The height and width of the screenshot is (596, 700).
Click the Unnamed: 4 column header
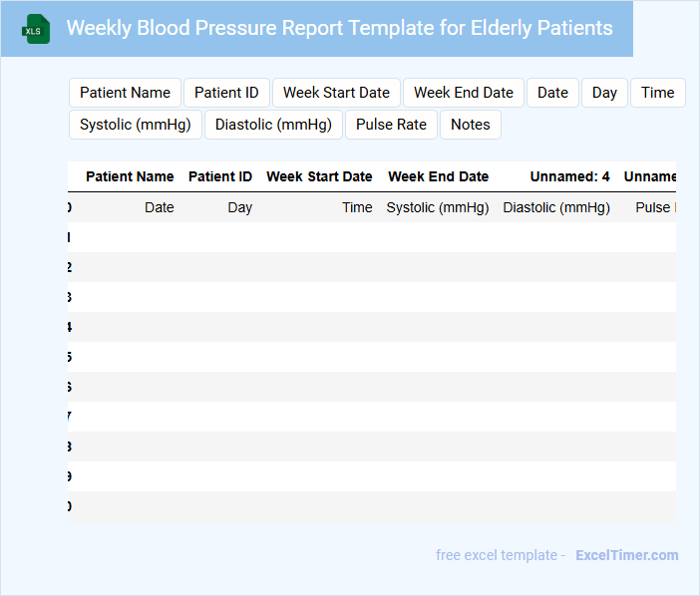pos(569,176)
